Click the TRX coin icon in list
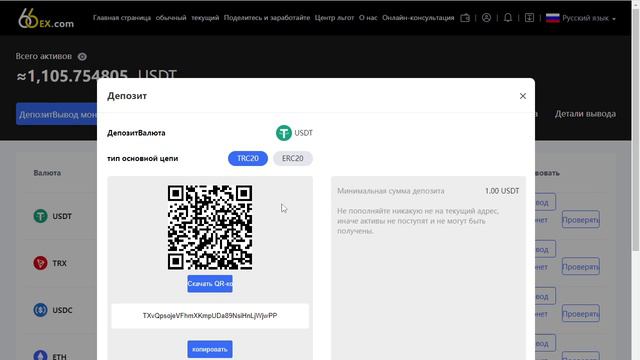 (x=40, y=263)
